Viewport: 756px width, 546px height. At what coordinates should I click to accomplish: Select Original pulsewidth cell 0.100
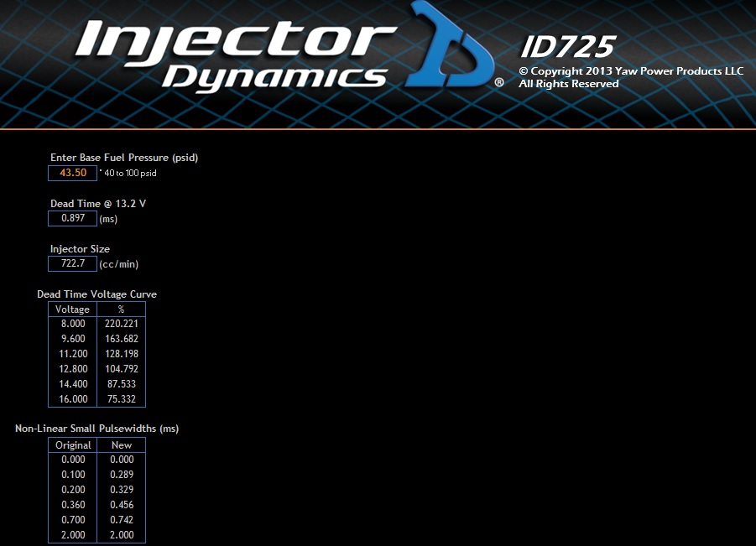click(72, 475)
